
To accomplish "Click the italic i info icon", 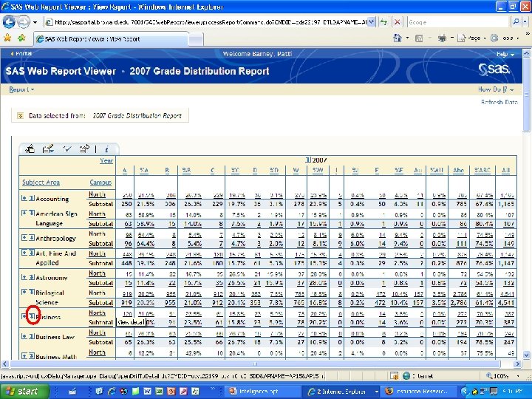I will click(106, 149).
